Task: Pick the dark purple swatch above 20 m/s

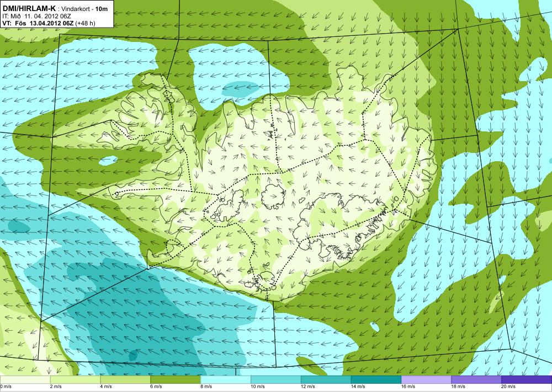Action: pos(527,380)
